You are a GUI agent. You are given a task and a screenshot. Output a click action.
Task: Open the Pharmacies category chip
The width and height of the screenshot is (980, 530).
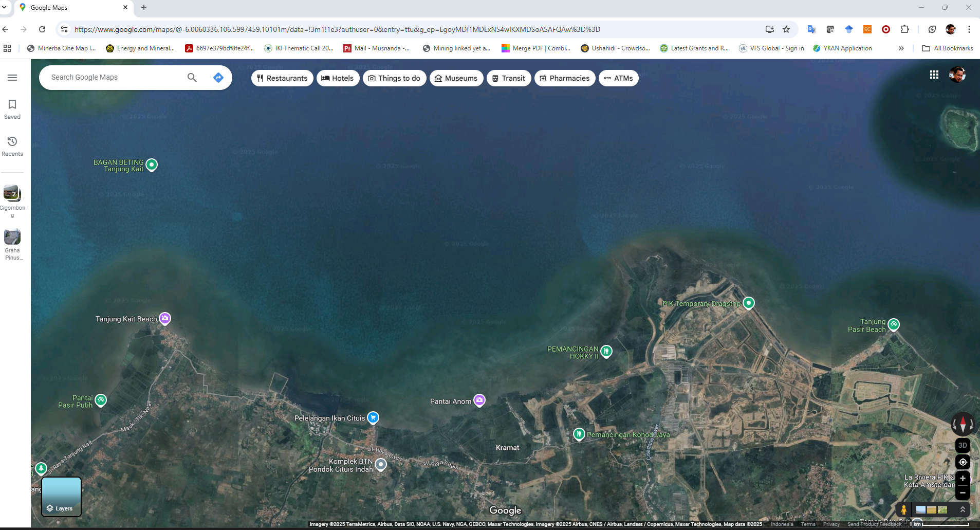click(x=564, y=78)
